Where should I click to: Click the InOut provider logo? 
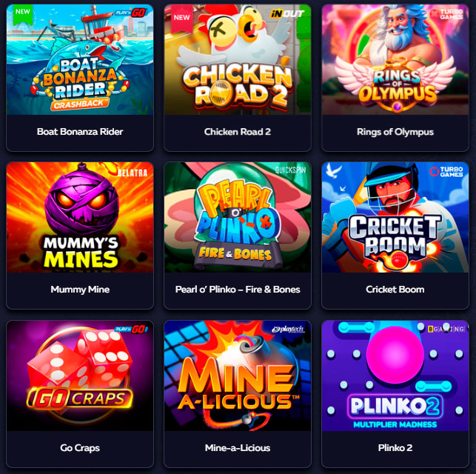coord(287,13)
